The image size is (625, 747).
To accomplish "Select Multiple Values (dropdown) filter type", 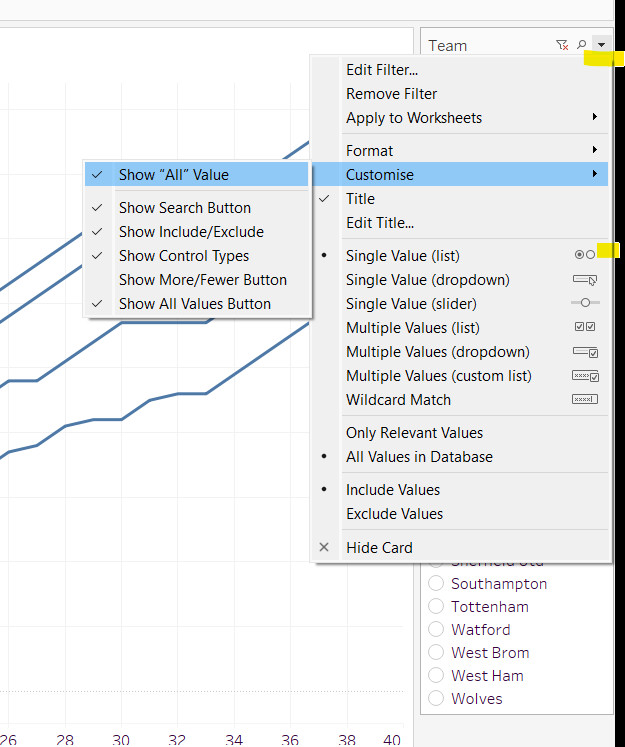I will pos(460,352).
